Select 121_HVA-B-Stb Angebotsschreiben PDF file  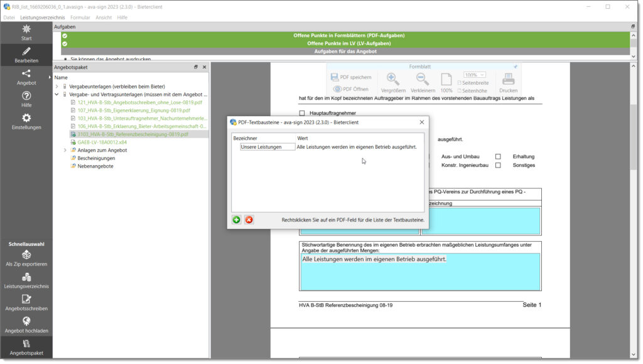(139, 102)
